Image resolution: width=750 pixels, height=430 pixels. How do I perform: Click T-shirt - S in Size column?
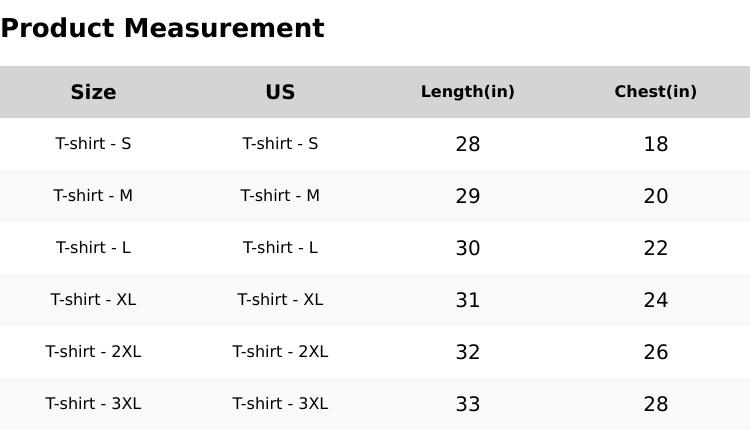click(93, 144)
